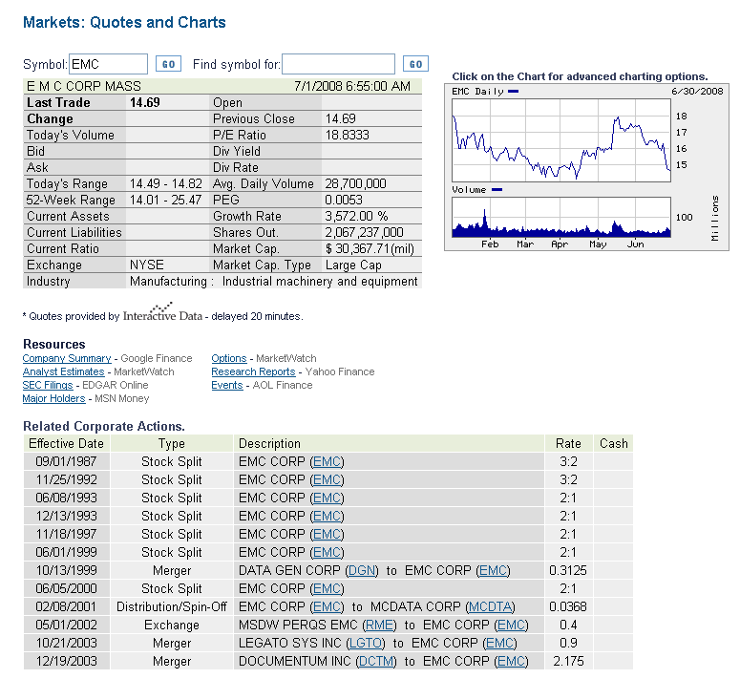Click the Large Cap market cap type value
The image size is (740, 700).
pos(353,265)
